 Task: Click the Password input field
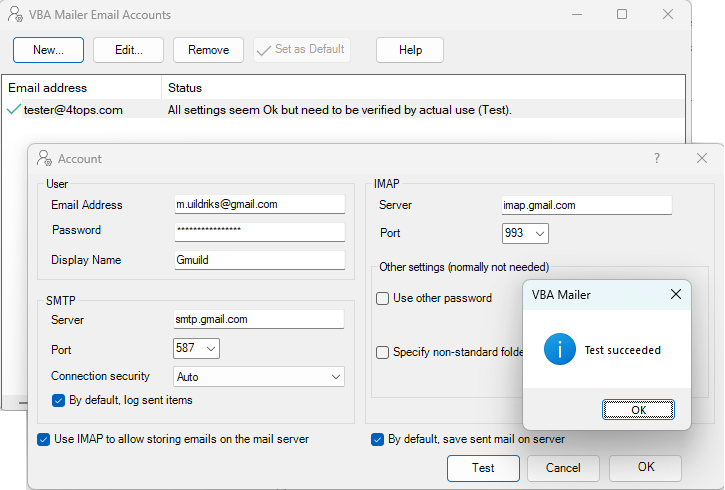(x=260, y=232)
